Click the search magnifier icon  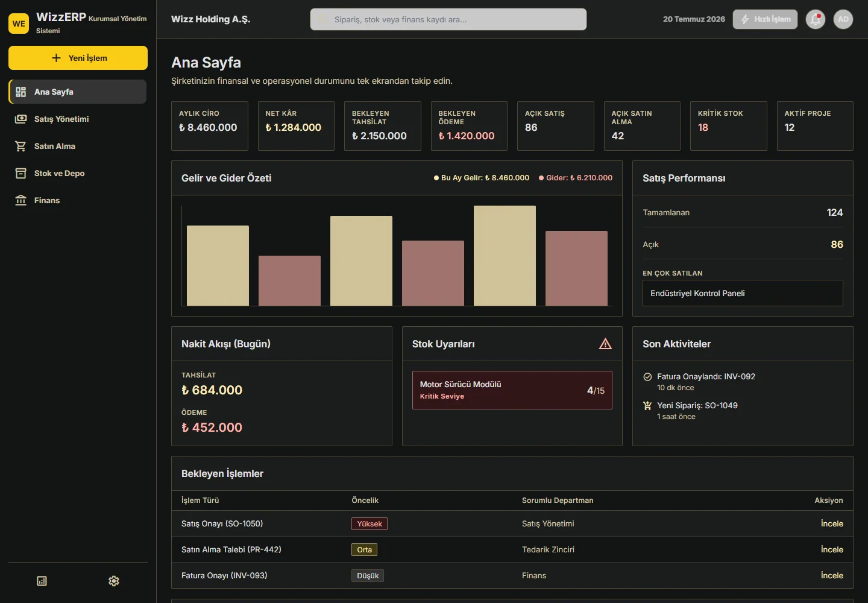tap(322, 19)
